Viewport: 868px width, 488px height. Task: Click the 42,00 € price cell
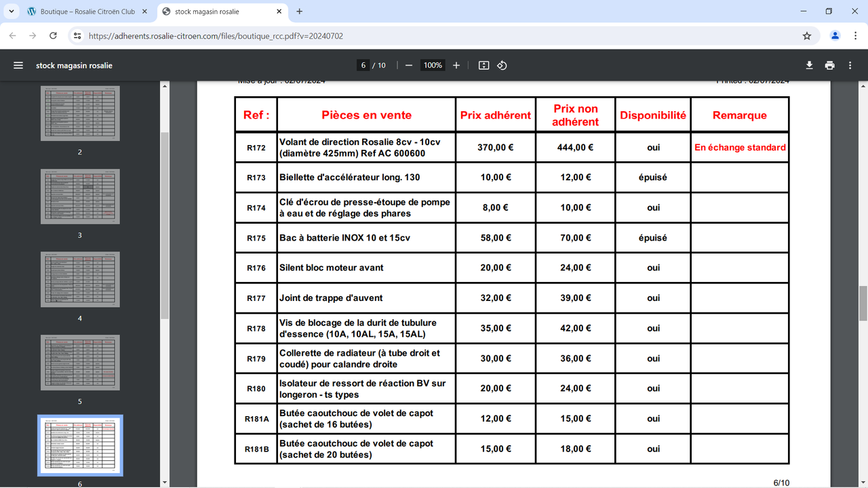pos(576,328)
